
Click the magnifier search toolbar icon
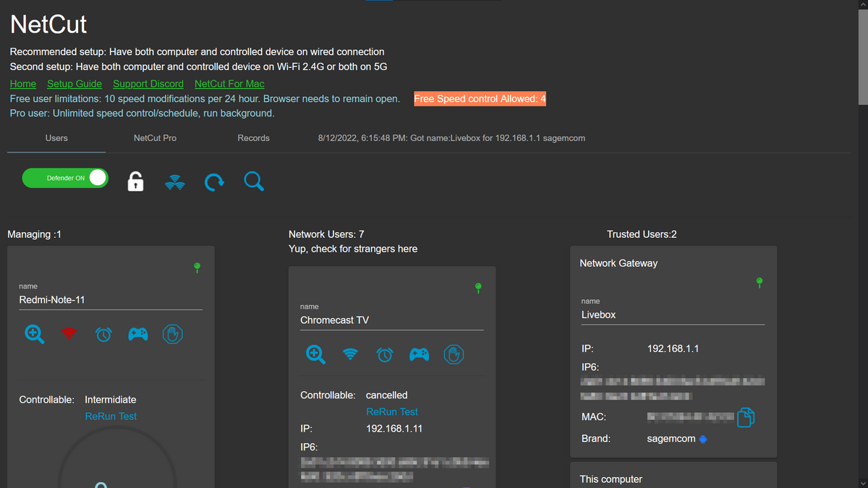click(254, 181)
